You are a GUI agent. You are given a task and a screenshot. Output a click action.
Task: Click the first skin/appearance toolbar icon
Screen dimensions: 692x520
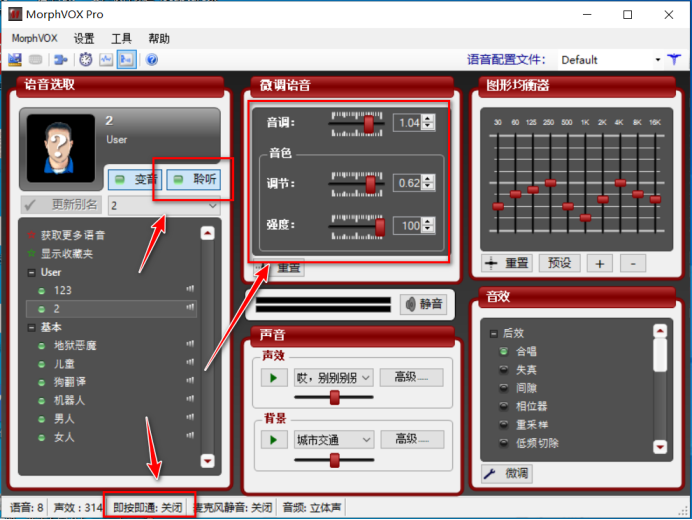[15, 60]
